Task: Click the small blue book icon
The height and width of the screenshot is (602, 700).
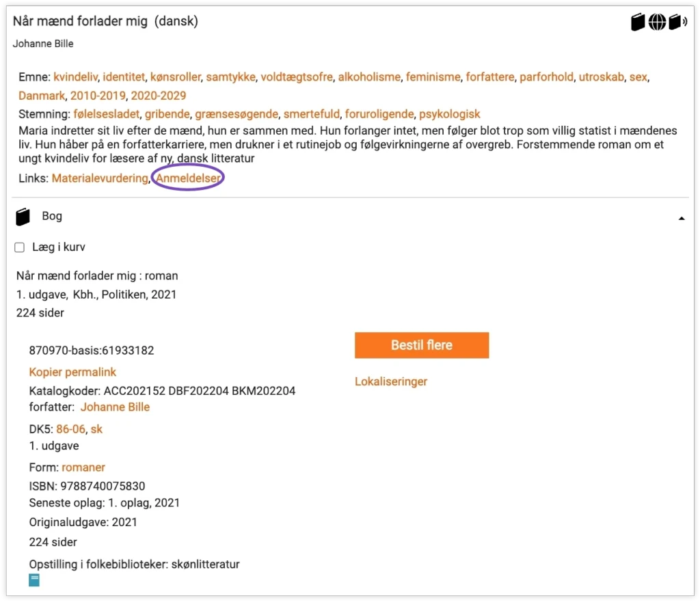Action: pos(34,580)
